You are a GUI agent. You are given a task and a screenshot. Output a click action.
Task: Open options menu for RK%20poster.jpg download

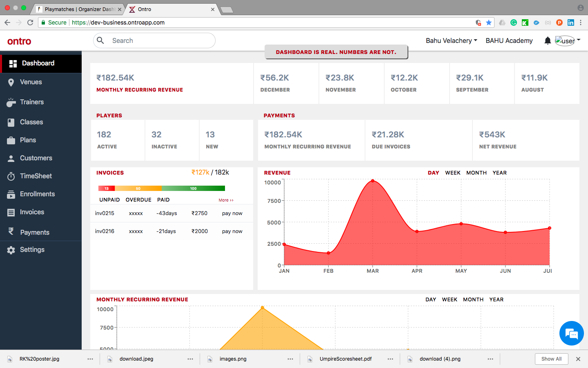click(x=90, y=359)
